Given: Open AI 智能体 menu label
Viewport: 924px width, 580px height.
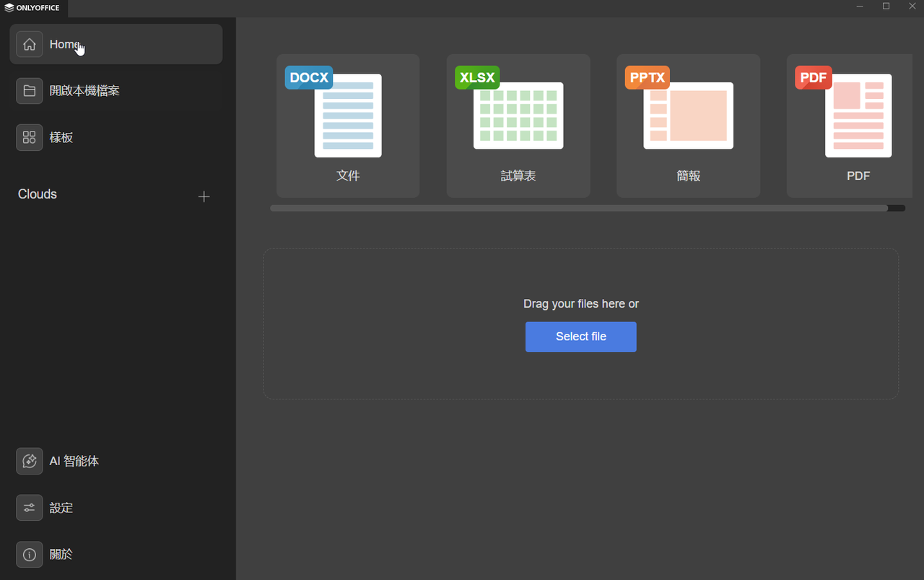Looking at the screenshot, I should [x=74, y=461].
